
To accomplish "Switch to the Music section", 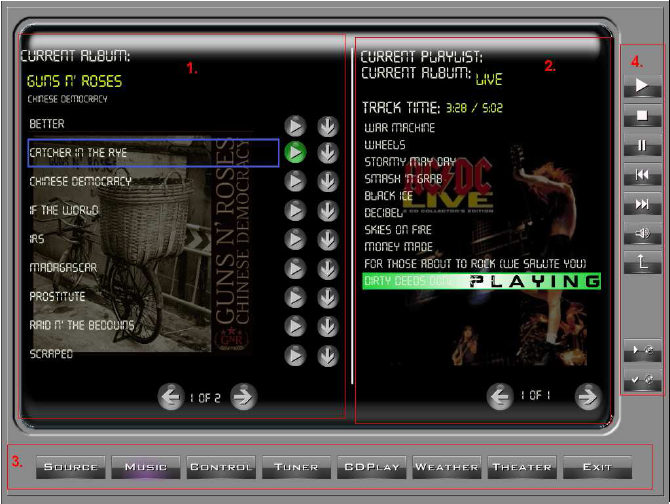I will click(146, 467).
